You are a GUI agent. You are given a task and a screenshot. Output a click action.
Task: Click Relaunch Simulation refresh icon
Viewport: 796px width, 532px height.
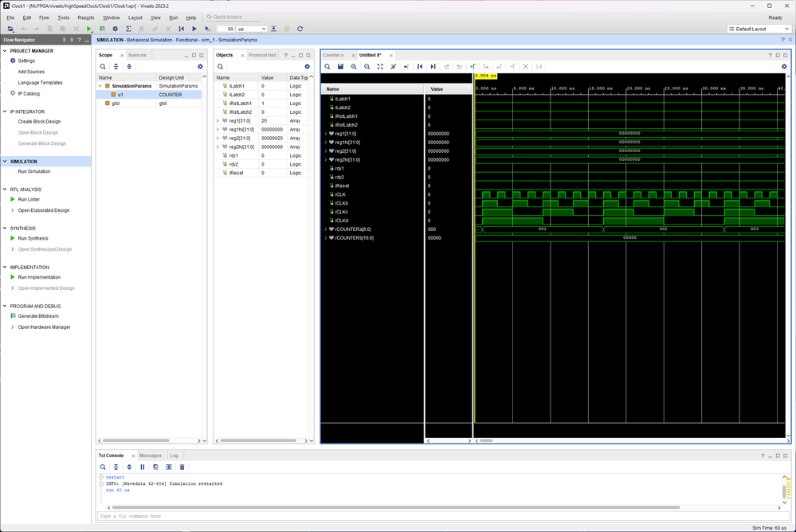point(300,29)
